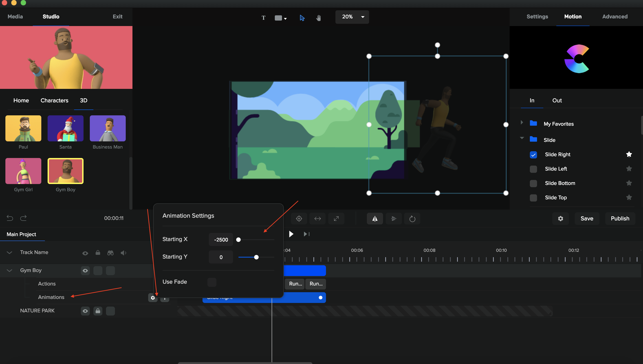This screenshot has width=643, height=364.
Task: Click the flip horizontal icon
Action: pos(375,219)
